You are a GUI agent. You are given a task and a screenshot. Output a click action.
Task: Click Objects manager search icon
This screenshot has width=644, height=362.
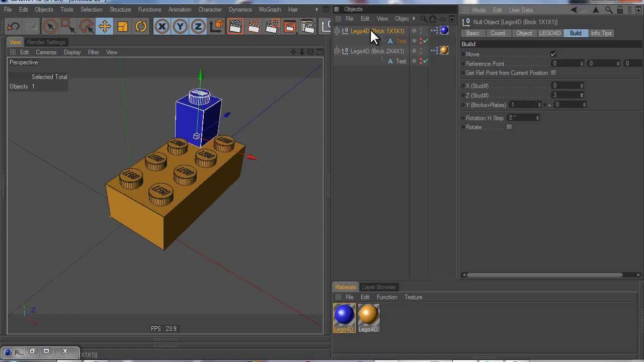(x=423, y=19)
